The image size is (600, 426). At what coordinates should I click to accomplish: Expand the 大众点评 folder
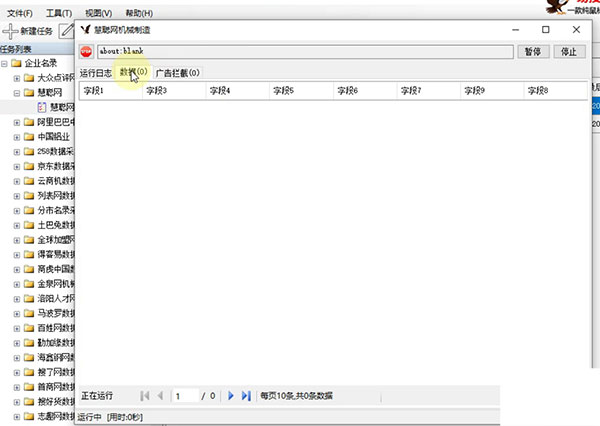click(17, 78)
